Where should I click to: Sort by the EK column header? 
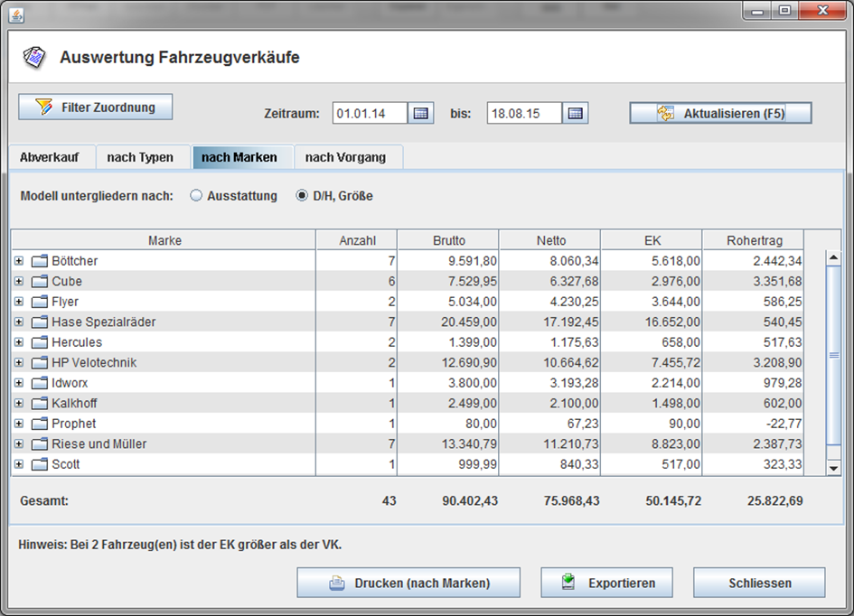[x=652, y=240]
